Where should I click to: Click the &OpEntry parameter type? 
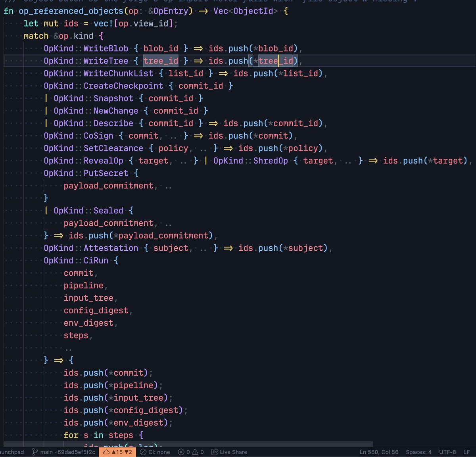(171, 11)
